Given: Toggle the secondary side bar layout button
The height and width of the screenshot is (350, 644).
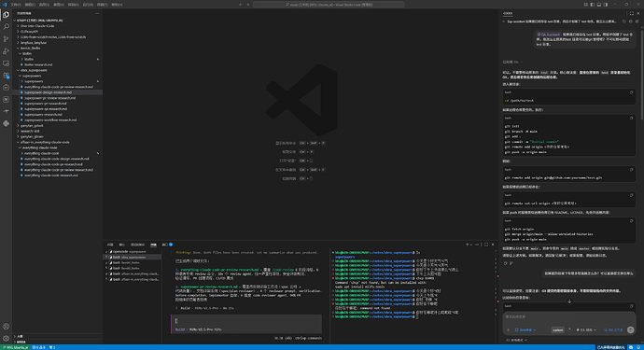Looking at the screenshot, I should coord(606,5).
